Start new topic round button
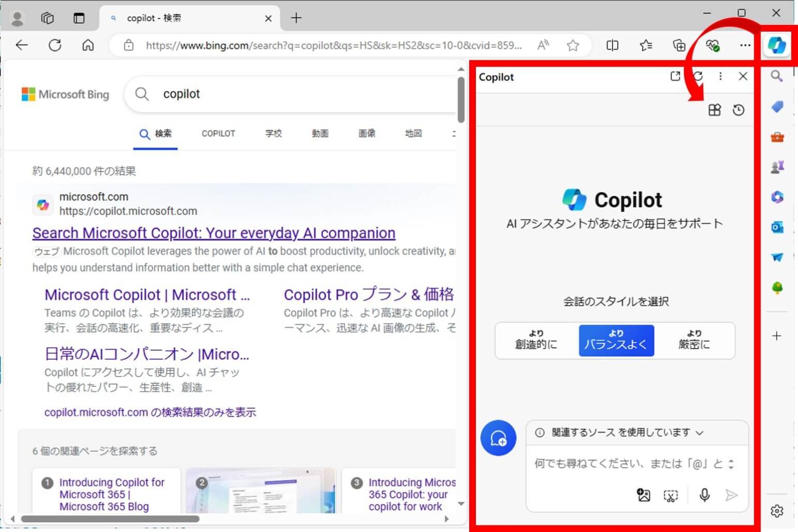Image resolution: width=798 pixels, height=532 pixels. click(x=498, y=438)
